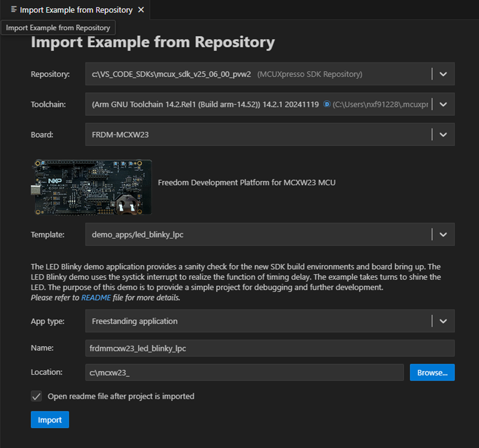The height and width of the screenshot is (448, 479).
Task: Open the Template dropdown chevron
Action: click(x=443, y=235)
